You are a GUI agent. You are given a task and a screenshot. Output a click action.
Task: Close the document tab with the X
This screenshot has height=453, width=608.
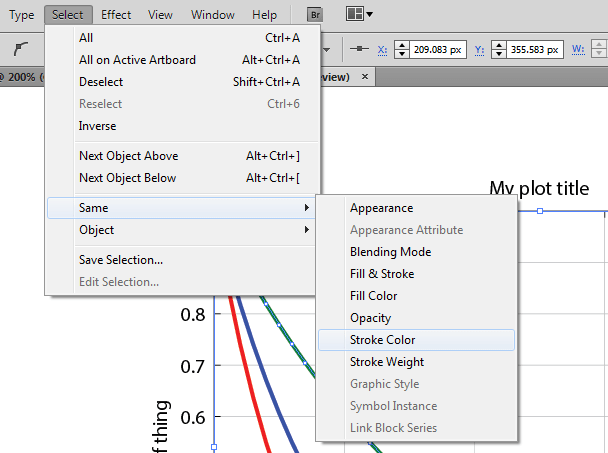click(365, 77)
